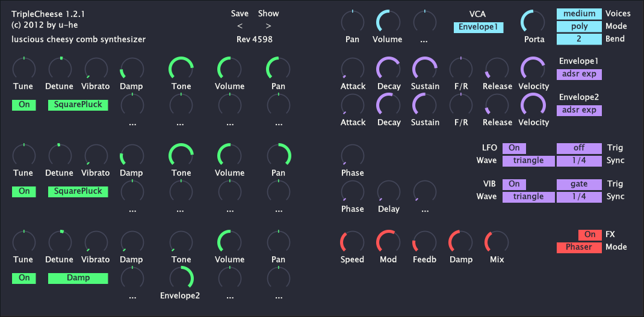Toggle the LFO On switch
The image size is (644, 317).
pyautogui.click(x=514, y=148)
